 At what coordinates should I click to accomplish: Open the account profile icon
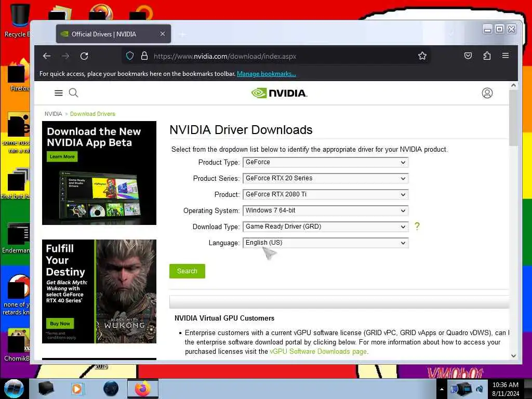pyautogui.click(x=487, y=93)
